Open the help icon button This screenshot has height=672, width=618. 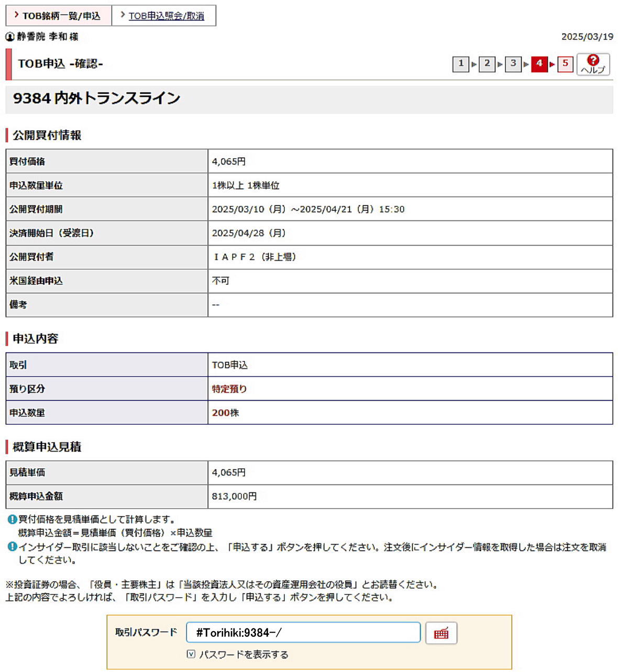pos(593,64)
